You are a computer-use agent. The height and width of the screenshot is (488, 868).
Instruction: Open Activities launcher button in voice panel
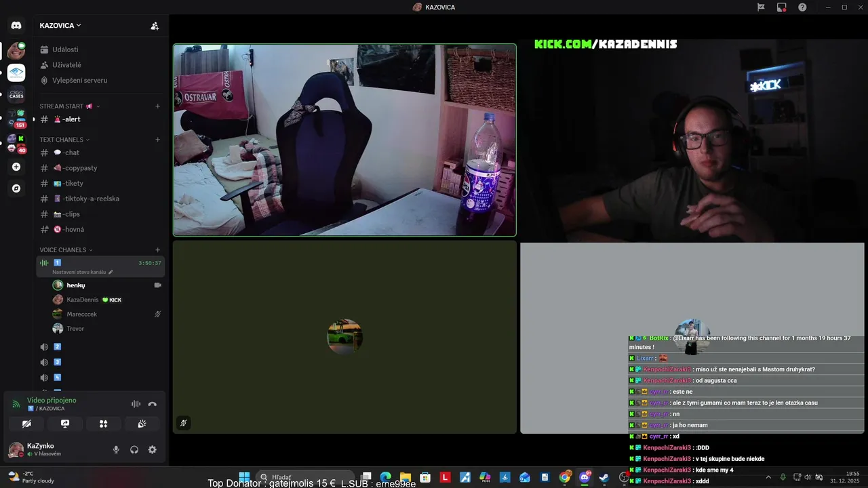click(x=104, y=424)
